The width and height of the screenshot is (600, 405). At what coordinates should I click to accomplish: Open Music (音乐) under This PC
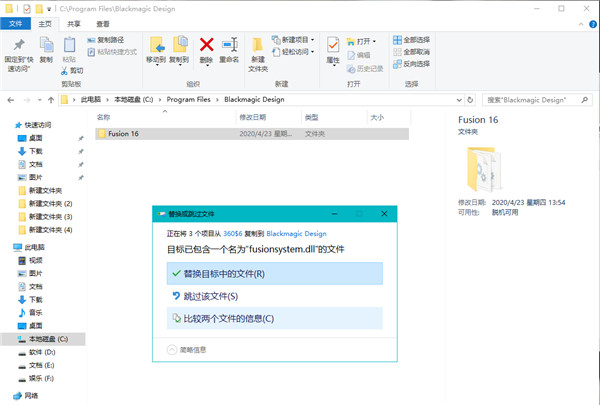click(x=36, y=312)
